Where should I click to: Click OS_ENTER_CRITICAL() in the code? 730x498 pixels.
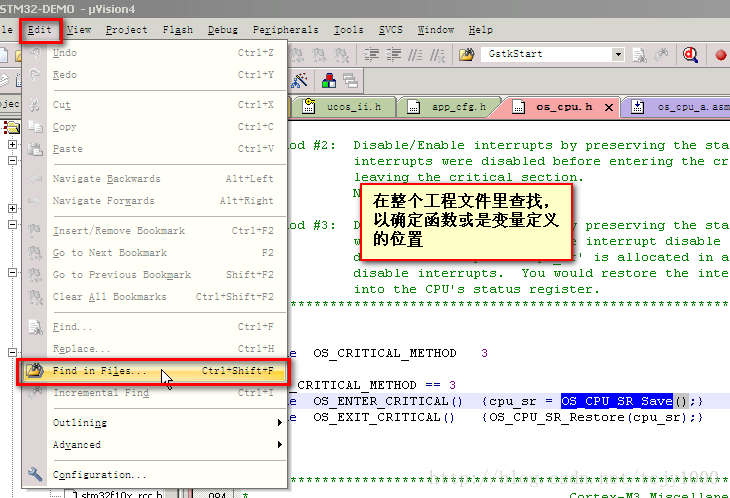tap(388, 401)
